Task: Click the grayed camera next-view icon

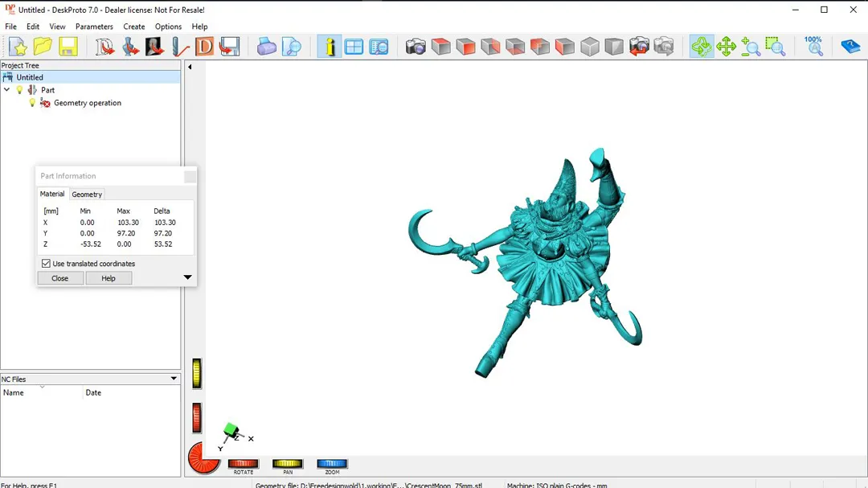Action: (x=664, y=47)
